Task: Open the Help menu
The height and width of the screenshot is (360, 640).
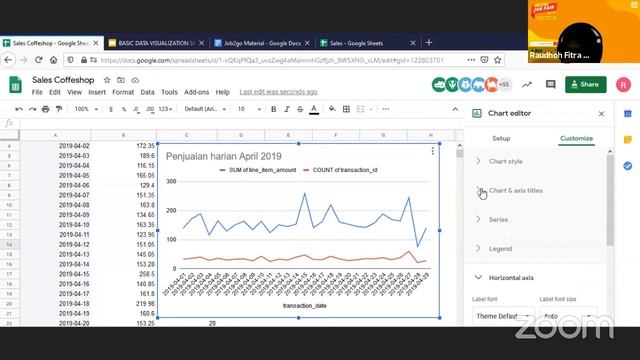Action: coord(222,92)
